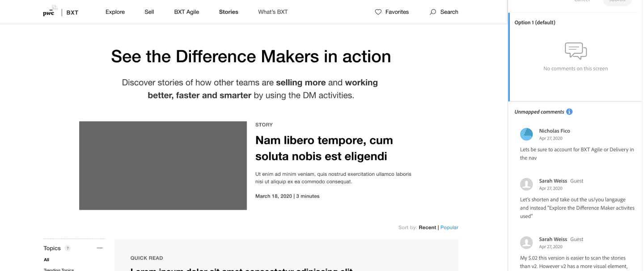Screen dimensions: 644x271
Task: Click the Search magnifier icon
Action: click(433, 12)
